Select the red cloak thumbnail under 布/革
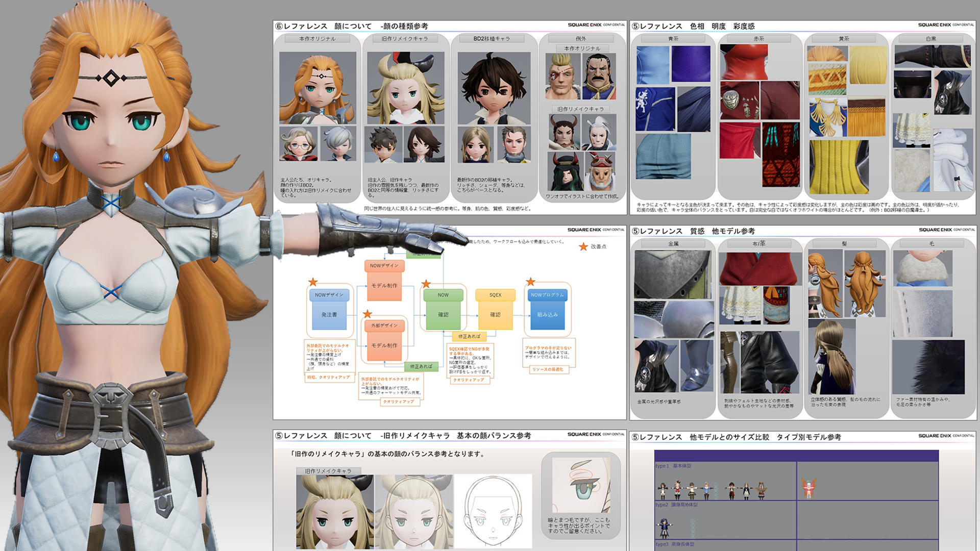This screenshot has height=551, width=980. (759, 268)
